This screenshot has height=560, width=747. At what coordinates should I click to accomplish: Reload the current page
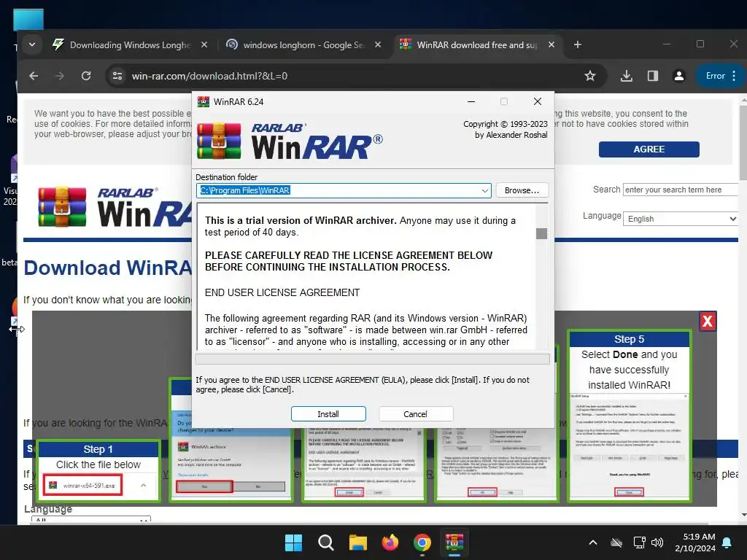tap(86, 76)
